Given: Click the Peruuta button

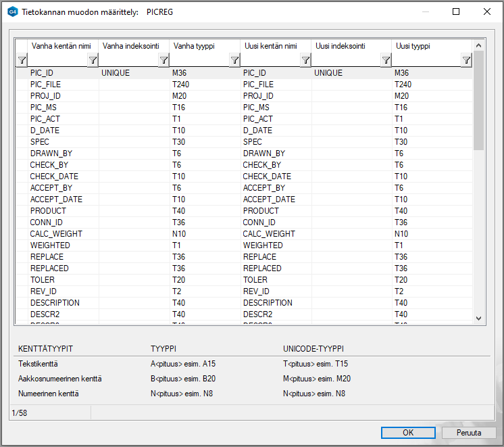Looking at the screenshot, I should [x=468, y=433].
